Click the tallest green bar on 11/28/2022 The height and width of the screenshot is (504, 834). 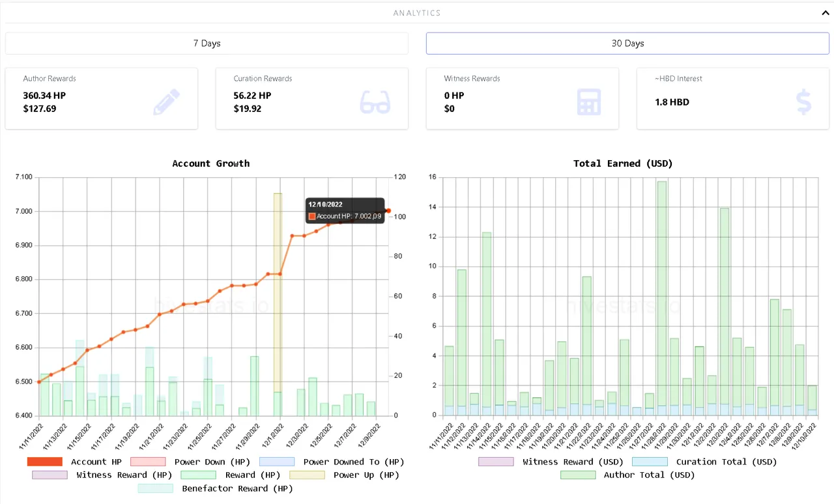pyautogui.click(x=662, y=293)
